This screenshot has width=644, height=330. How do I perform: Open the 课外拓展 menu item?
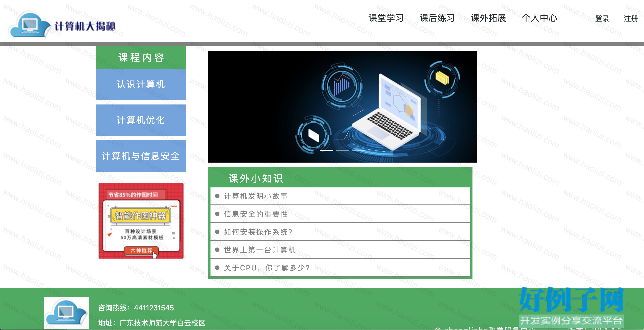pyautogui.click(x=488, y=18)
